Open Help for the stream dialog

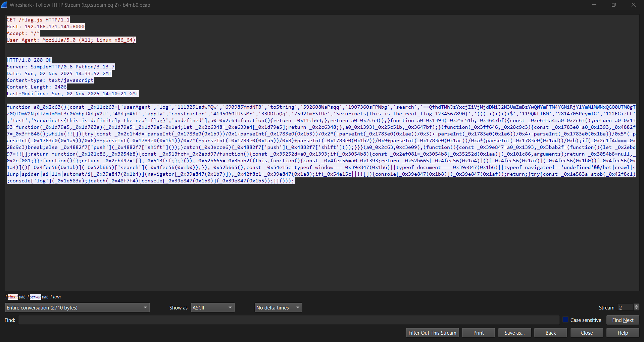point(623,333)
